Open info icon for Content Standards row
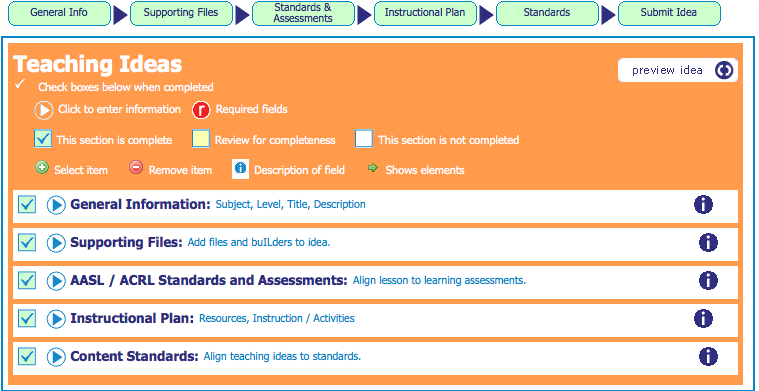Screen dimensions: 759x391 click(708, 357)
